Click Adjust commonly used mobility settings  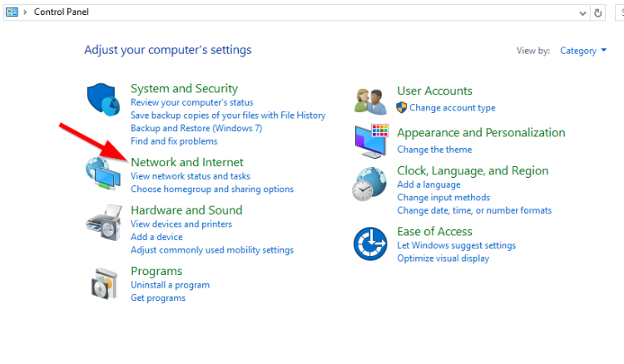(x=212, y=250)
